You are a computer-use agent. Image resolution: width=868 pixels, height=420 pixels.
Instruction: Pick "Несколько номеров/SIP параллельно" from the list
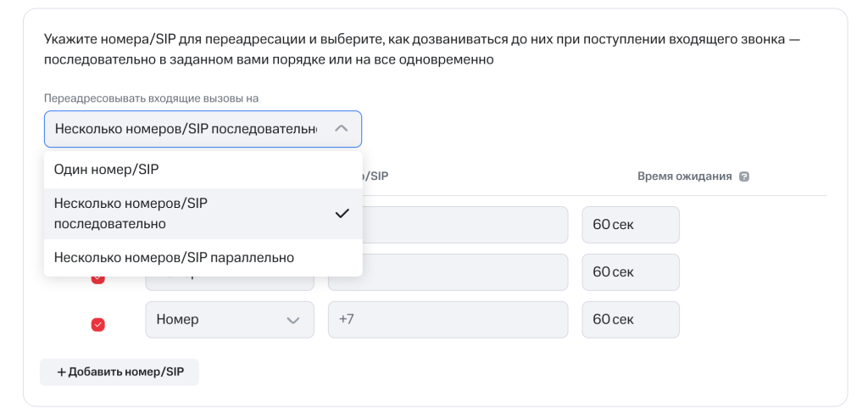point(203,258)
